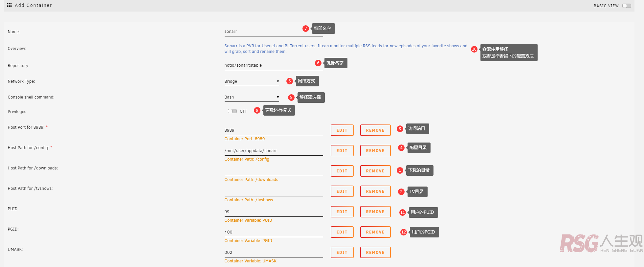Click the 'Container Path: /downloads' text
This screenshot has height=267, width=644.
(x=251, y=180)
